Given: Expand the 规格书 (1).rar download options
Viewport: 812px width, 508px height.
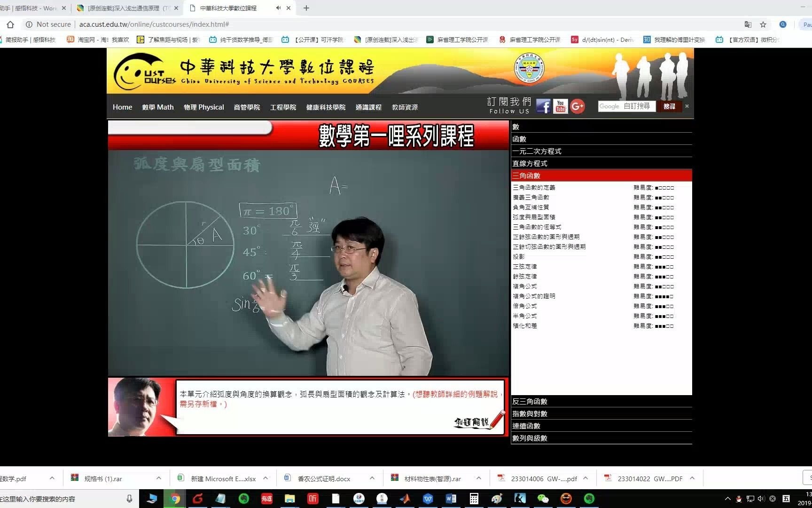Looking at the screenshot, I should click(x=159, y=478).
